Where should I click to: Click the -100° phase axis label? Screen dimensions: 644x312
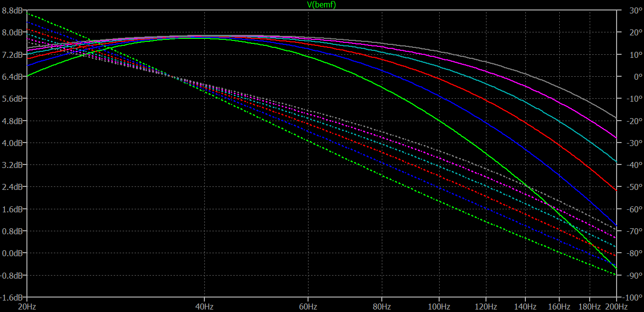(x=631, y=297)
